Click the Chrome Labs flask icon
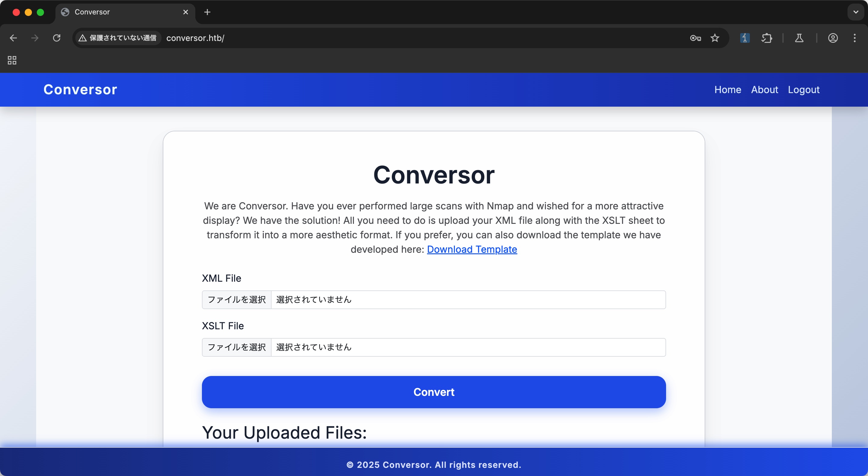 (x=799, y=38)
